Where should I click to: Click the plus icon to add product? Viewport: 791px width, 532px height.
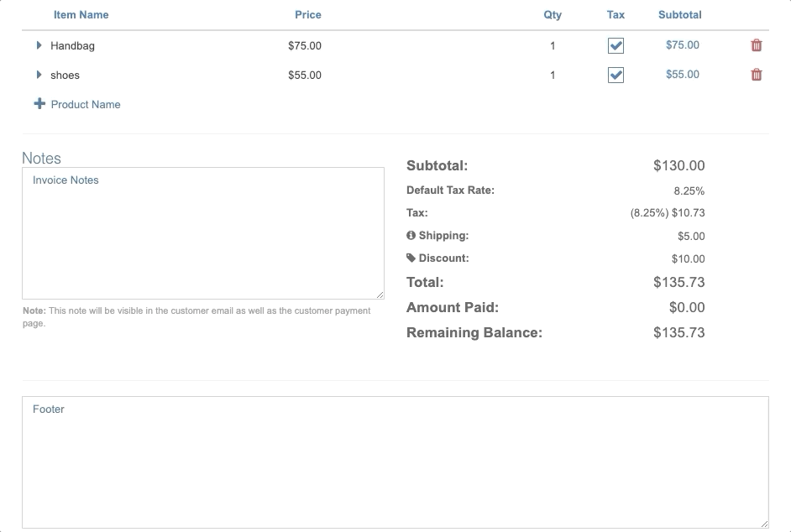pos(39,104)
